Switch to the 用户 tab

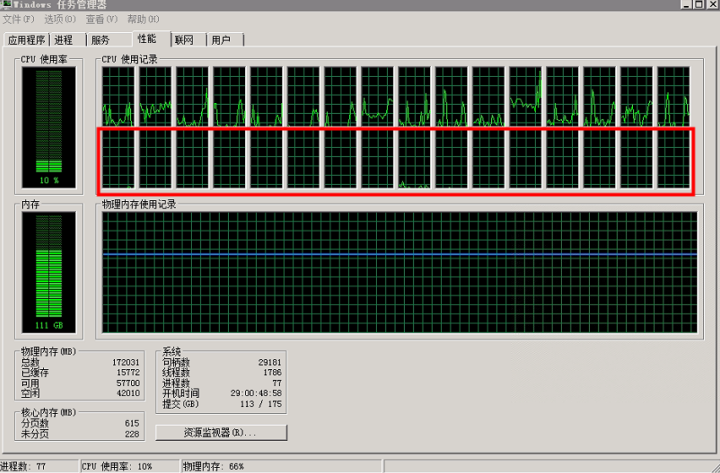[x=225, y=40]
